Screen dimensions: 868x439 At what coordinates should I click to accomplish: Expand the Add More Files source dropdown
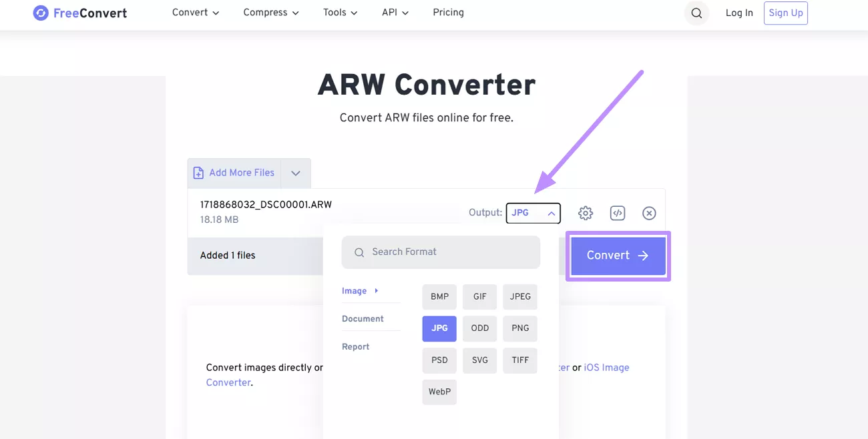(x=295, y=172)
